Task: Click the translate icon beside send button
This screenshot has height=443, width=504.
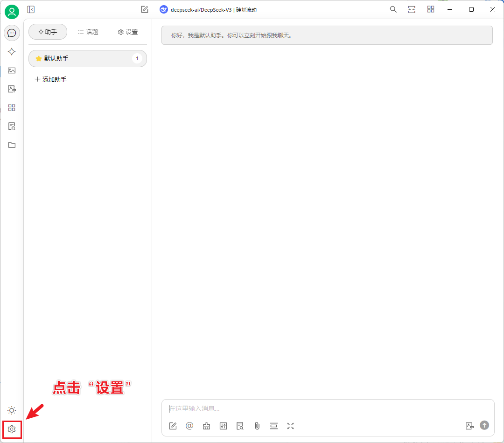Action: coord(469,426)
